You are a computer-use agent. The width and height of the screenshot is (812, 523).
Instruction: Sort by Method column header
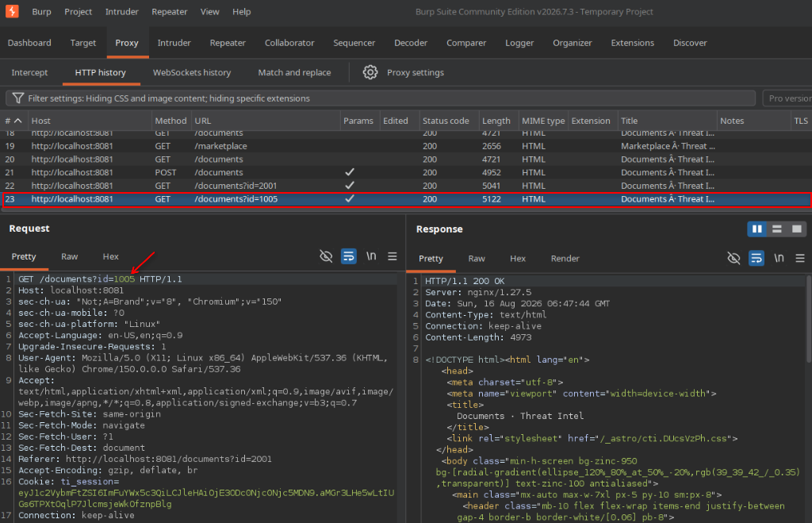(171, 121)
